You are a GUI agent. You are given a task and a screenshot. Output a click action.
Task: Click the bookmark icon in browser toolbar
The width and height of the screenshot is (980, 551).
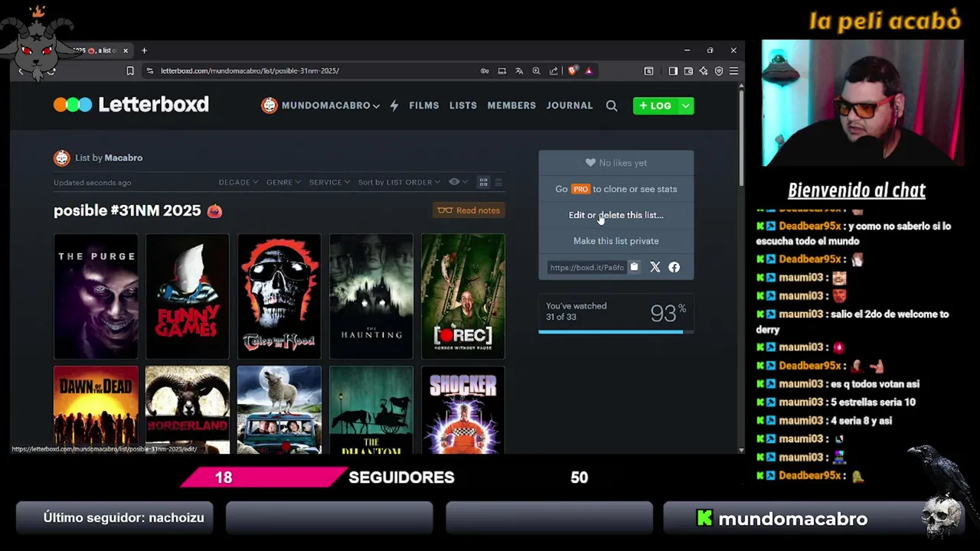pyautogui.click(x=130, y=70)
